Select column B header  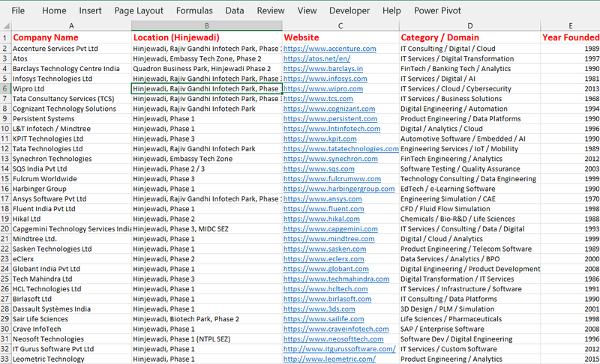(207, 26)
